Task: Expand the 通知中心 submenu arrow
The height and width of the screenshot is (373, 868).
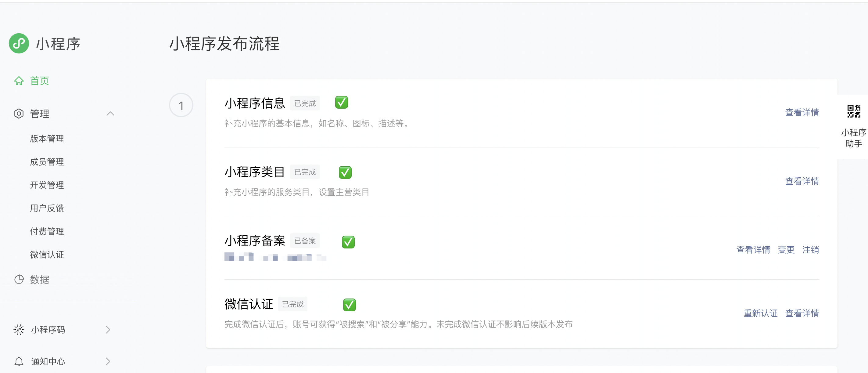Action: (x=108, y=361)
